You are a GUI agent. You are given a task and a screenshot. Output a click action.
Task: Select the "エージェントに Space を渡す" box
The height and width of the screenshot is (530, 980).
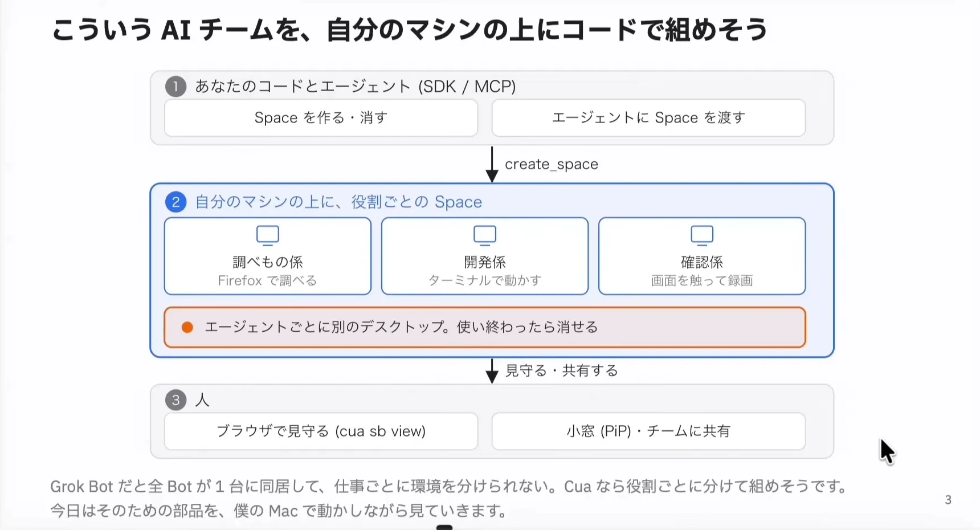[648, 118]
